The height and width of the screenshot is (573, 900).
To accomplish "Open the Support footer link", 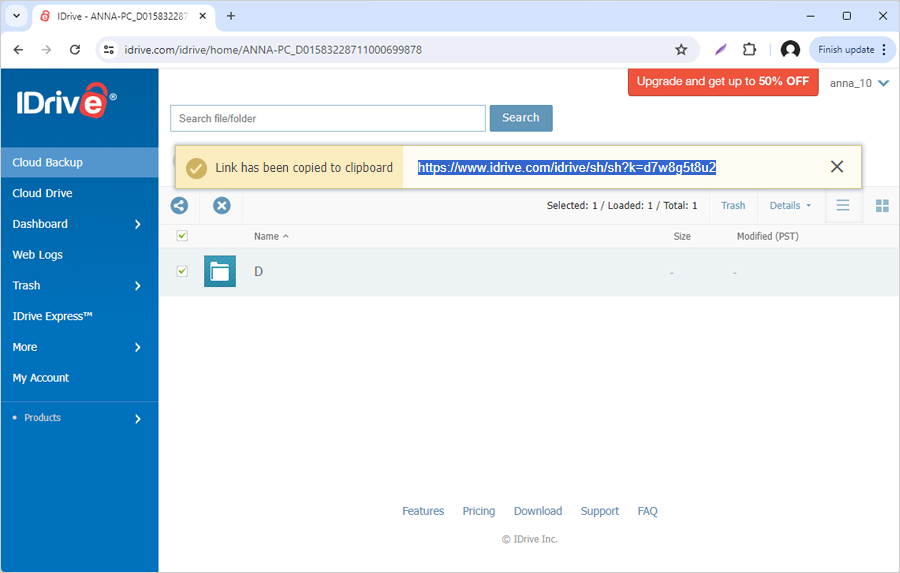I will point(600,511).
